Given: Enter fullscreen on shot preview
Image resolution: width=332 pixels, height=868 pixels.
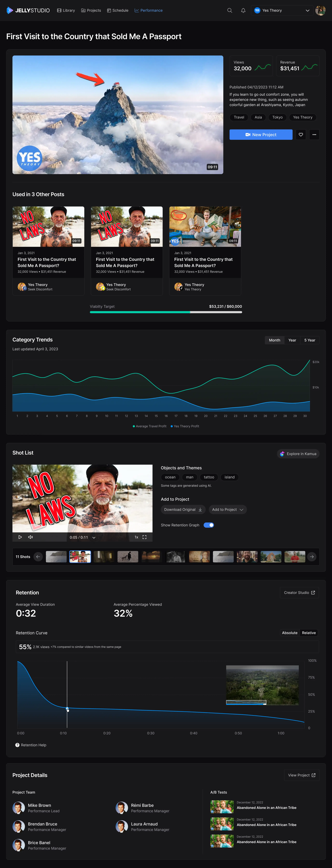Looking at the screenshot, I should pyautogui.click(x=144, y=537).
